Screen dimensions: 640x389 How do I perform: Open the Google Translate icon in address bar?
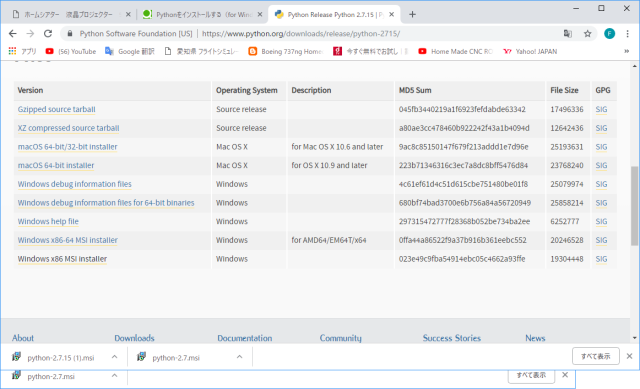click(567, 33)
